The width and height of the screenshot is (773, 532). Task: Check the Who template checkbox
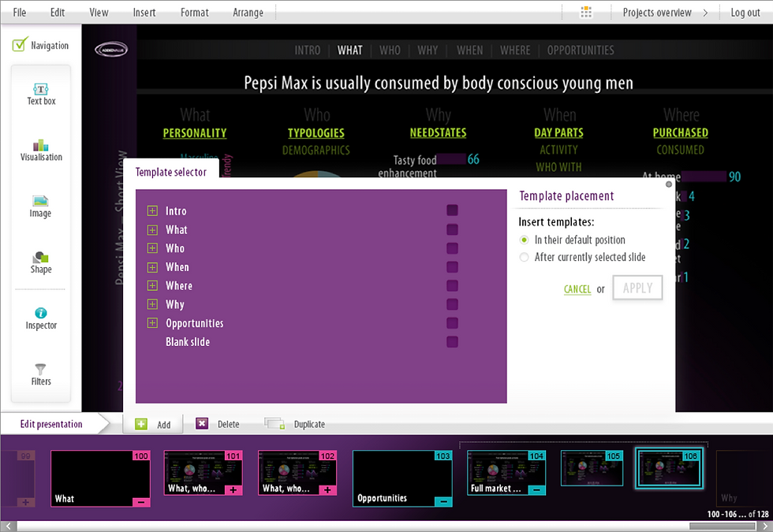click(x=452, y=248)
